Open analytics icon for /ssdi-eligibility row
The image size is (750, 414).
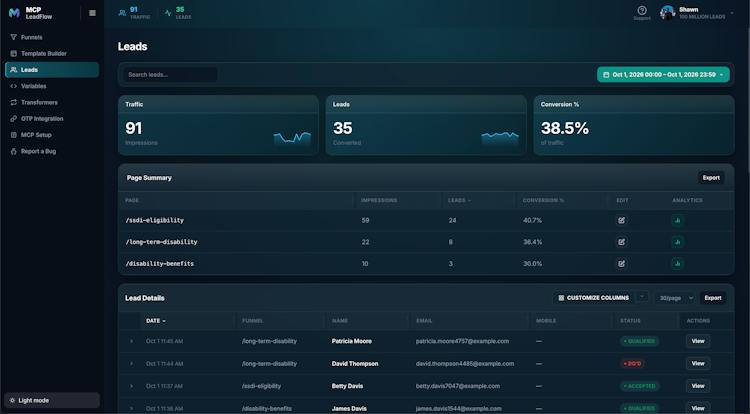[x=677, y=220]
